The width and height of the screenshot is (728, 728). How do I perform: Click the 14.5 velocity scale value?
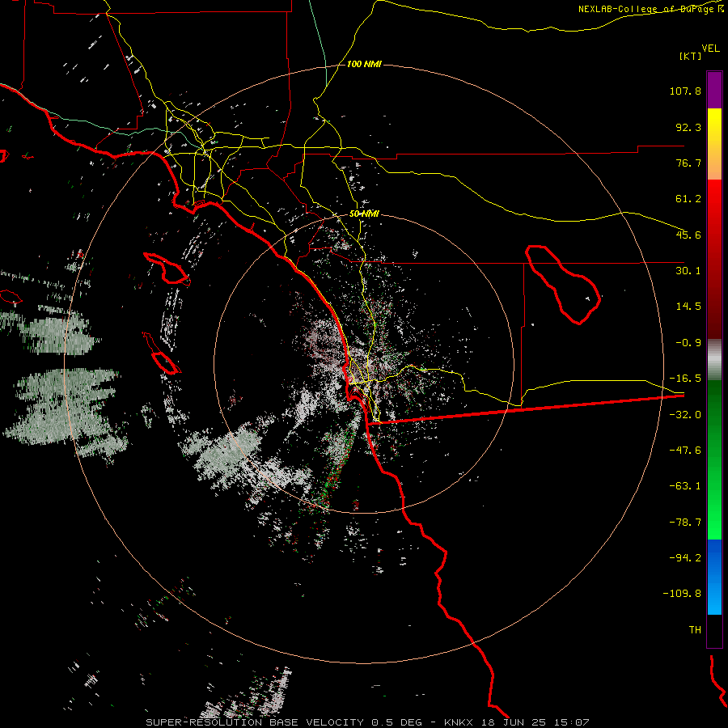click(688, 307)
